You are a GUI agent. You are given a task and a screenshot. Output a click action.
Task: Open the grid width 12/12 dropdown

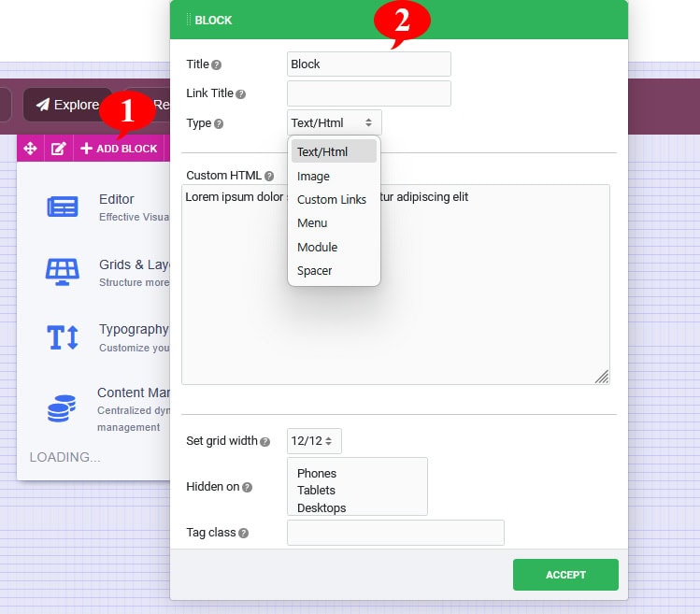pyautogui.click(x=314, y=441)
